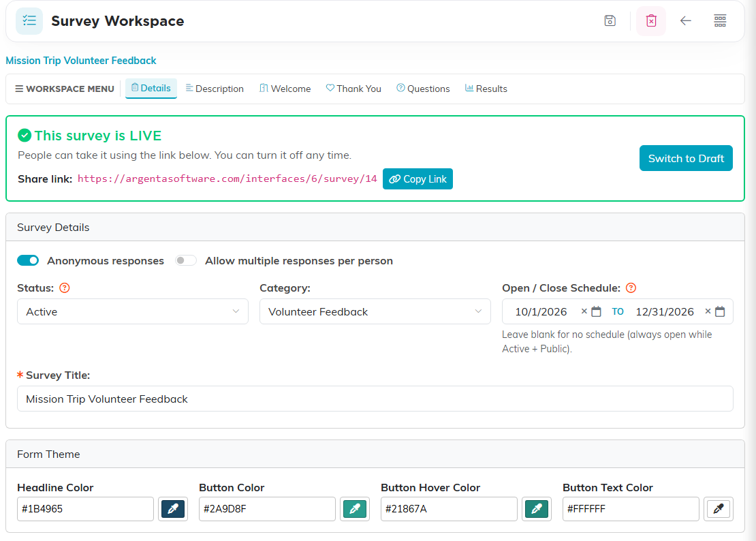Click the save survey disk icon

(610, 20)
